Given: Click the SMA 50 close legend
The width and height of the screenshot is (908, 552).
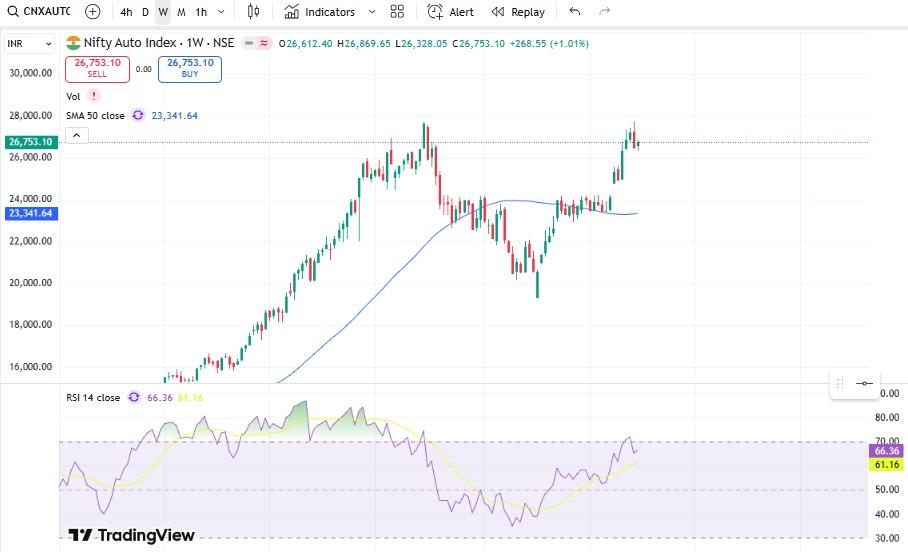Looking at the screenshot, I should 95,116.
